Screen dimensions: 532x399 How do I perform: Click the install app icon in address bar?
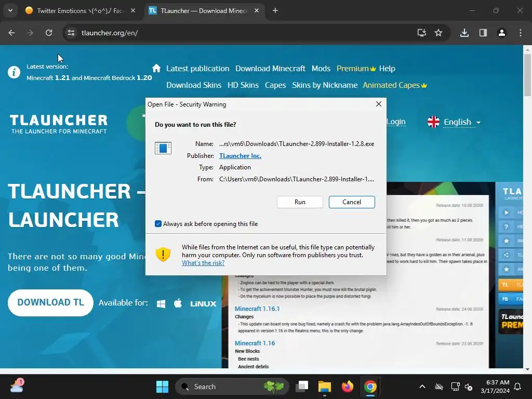click(x=421, y=33)
